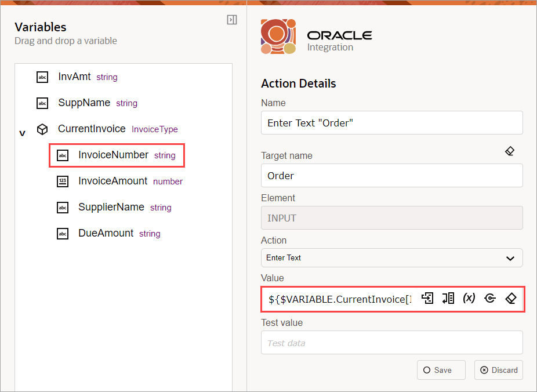Click inside the Test value input field
Screen dimensions: 537x392
[392, 342]
